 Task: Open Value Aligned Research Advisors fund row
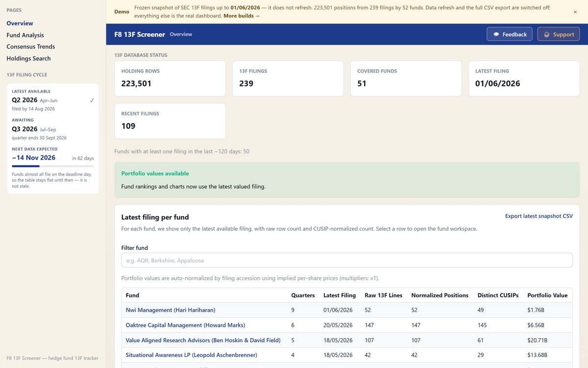point(347,340)
